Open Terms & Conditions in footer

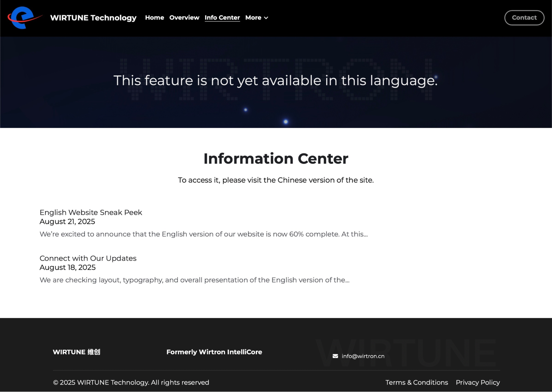click(x=417, y=382)
